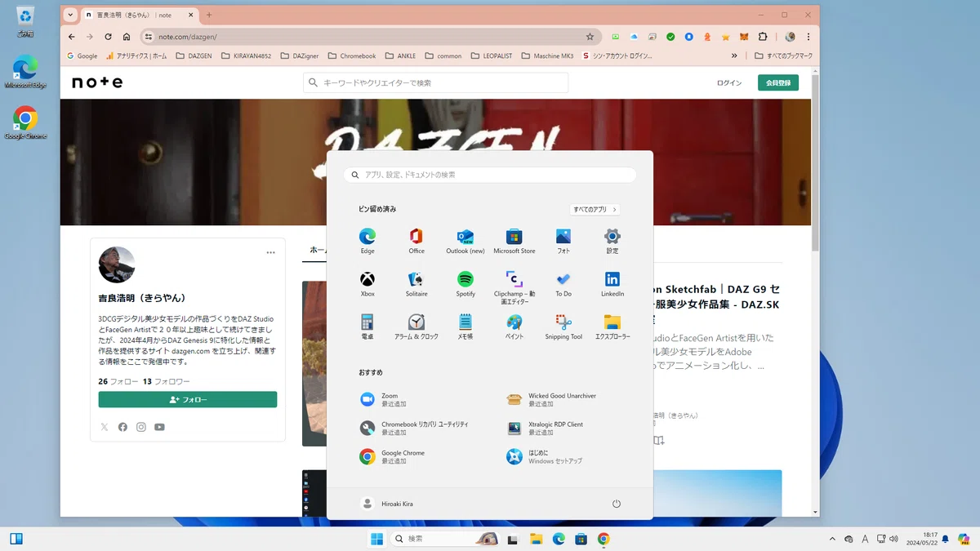The image size is (980, 551).
Task: Click the taskbar search box
Action: coord(443,539)
